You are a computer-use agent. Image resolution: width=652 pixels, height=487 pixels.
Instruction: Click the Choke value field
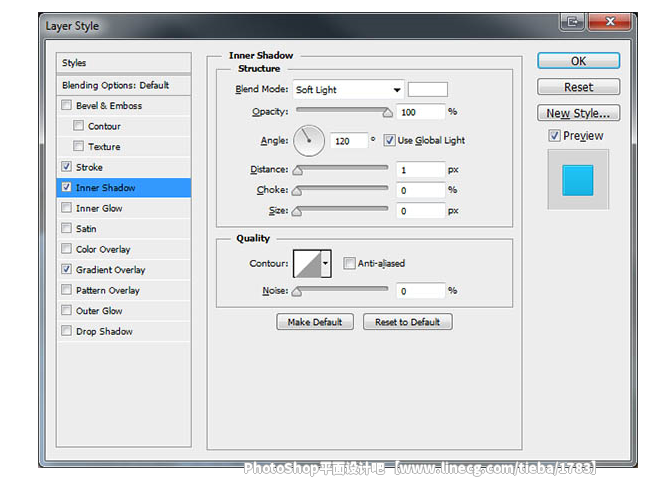(x=420, y=190)
